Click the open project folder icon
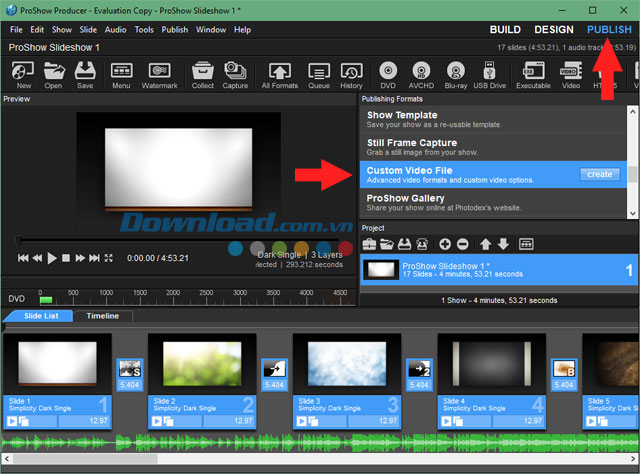640x474 pixels. (x=387, y=244)
